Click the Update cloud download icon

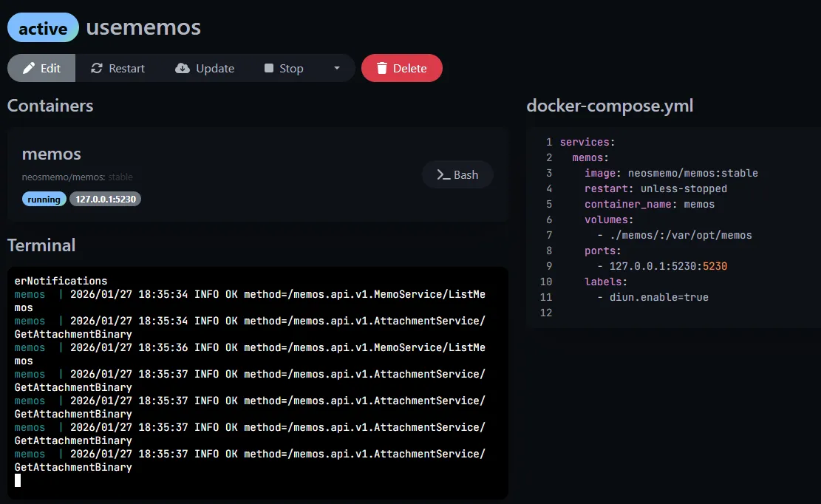(183, 68)
